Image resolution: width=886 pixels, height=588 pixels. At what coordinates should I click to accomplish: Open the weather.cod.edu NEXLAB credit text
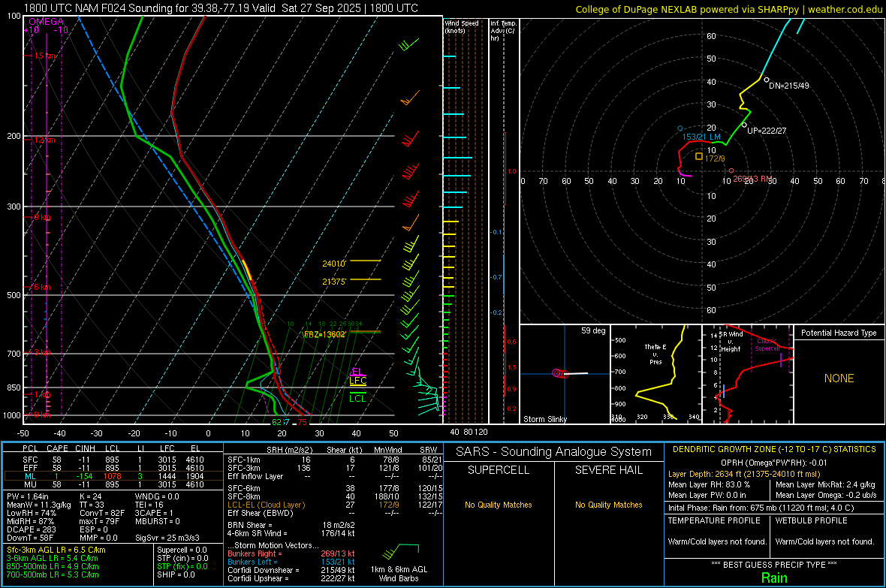(728, 9)
